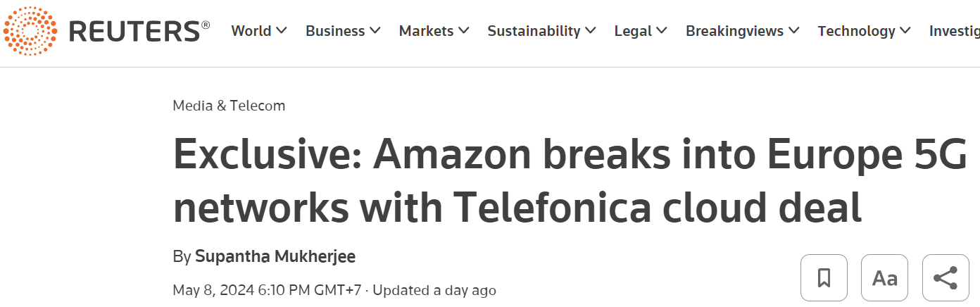Viewport: 980px width, 307px height.
Task: Expand the Technology dropdown chevron
Action: click(905, 31)
